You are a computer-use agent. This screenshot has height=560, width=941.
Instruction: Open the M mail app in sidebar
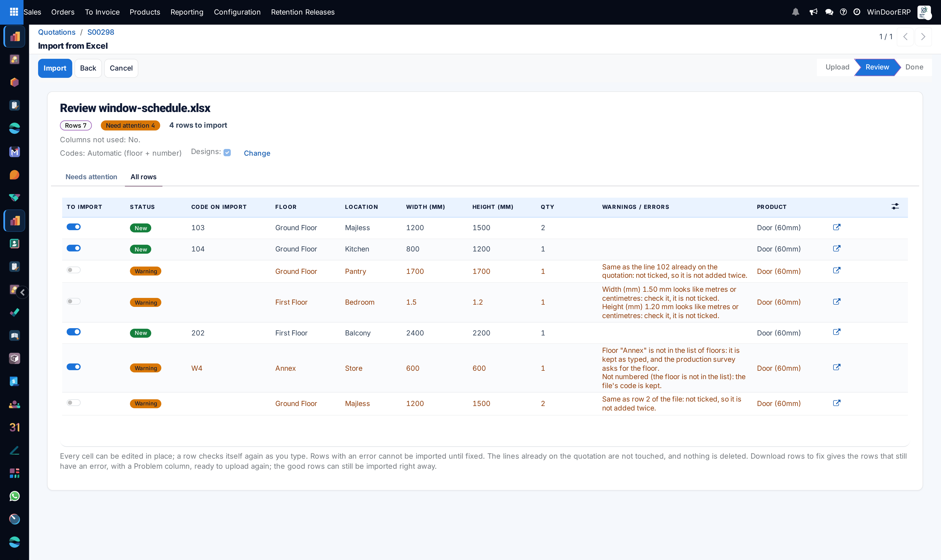click(14, 152)
